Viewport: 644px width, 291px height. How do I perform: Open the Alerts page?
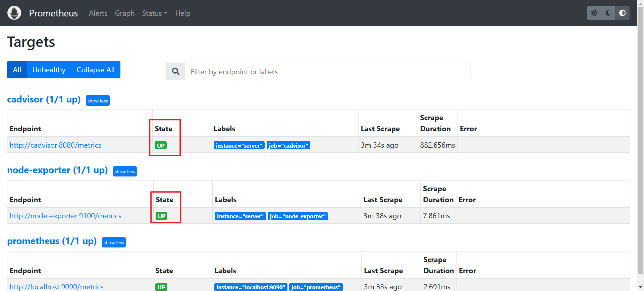(98, 13)
